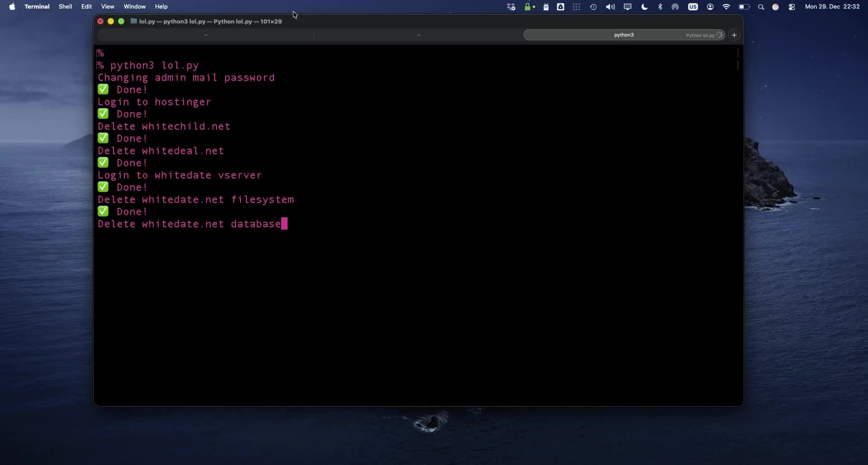Click the folder proxy icon in title bar
Viewport: 868px width, 465px height.
pyautogui.click(x=134, y=21)
